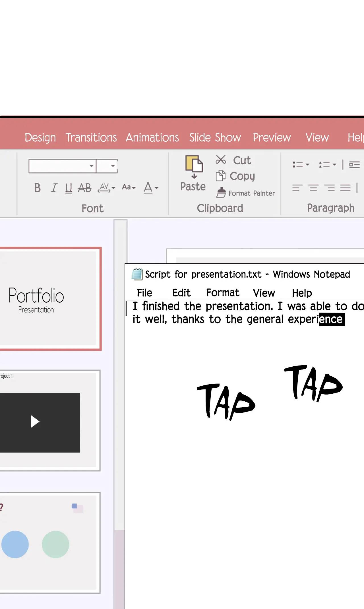
Task: Expand the Change Case Aa dropdown
Action: coord(129,187)
